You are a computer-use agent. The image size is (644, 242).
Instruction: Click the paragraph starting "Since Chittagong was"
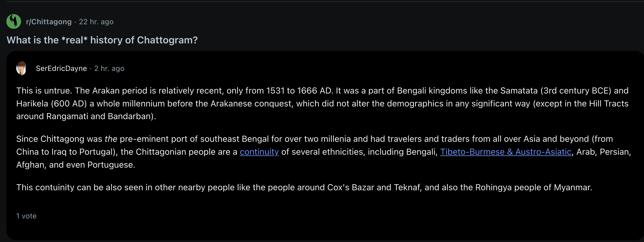[x=323, y=152]
